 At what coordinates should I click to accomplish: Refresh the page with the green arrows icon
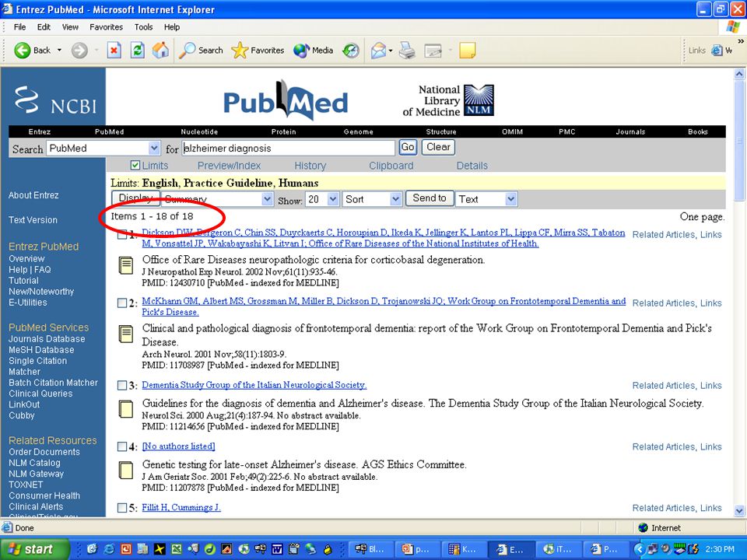pos(137,50)
